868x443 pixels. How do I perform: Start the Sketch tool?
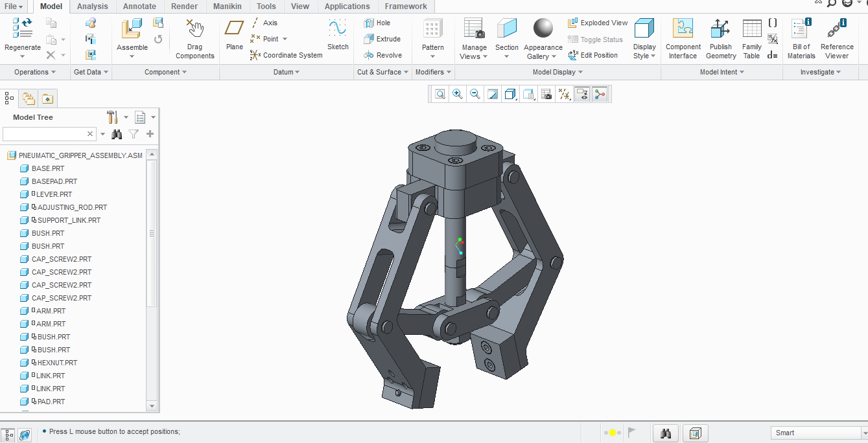(338, 35)
